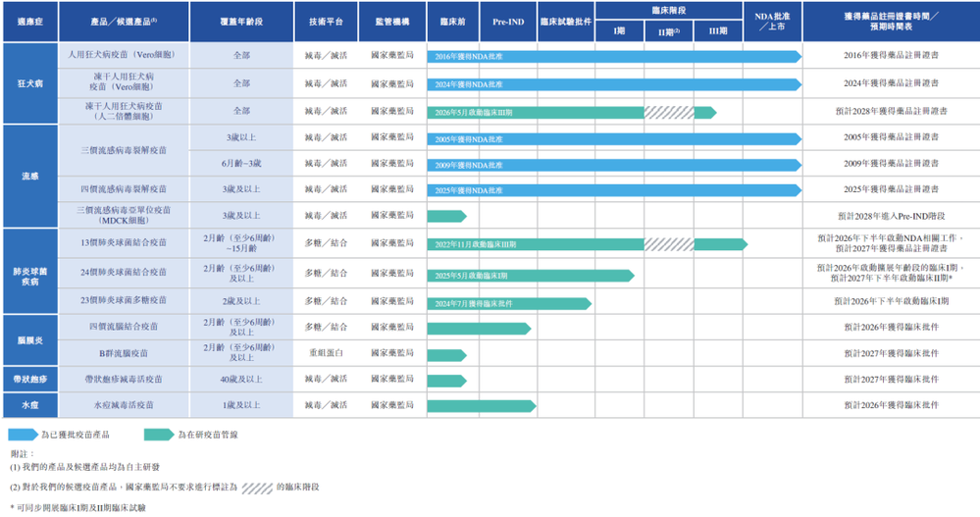
Task: Click the 2024年7月獲得臨床批件 bar
Action: tap(509, 304)
